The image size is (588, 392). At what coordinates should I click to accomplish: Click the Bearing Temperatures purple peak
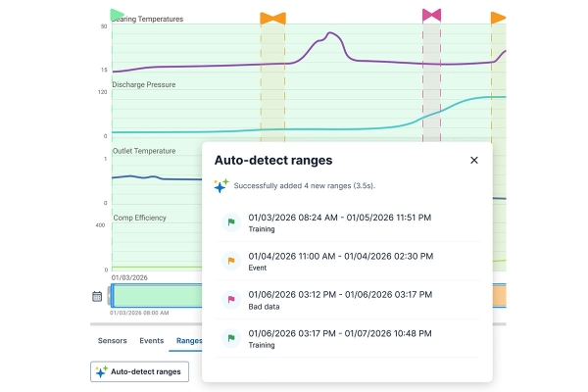[332, 35]
